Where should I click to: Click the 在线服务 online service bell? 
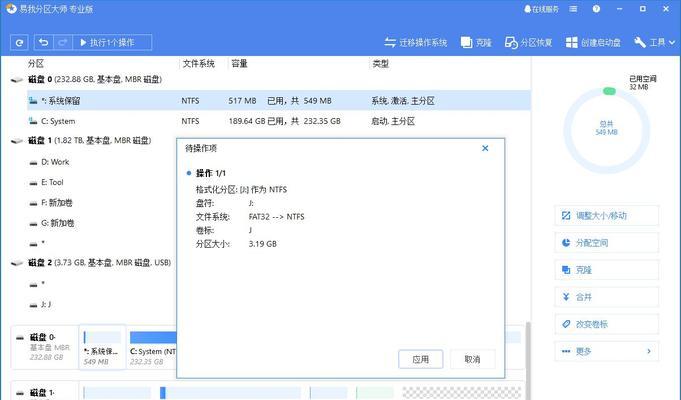click(541, 9)
